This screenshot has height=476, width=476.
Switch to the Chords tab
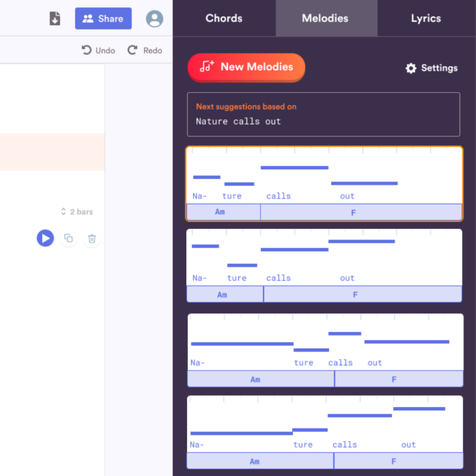click(224, 19)
